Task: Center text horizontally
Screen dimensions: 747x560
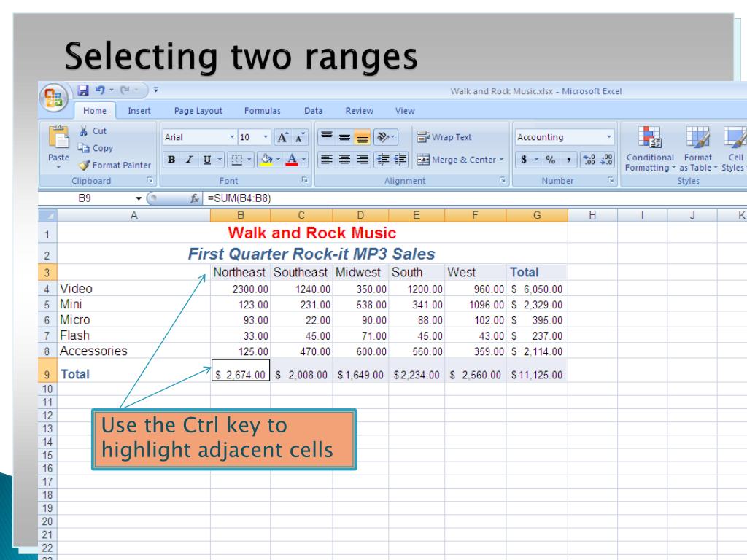Action: coord(344,160)
